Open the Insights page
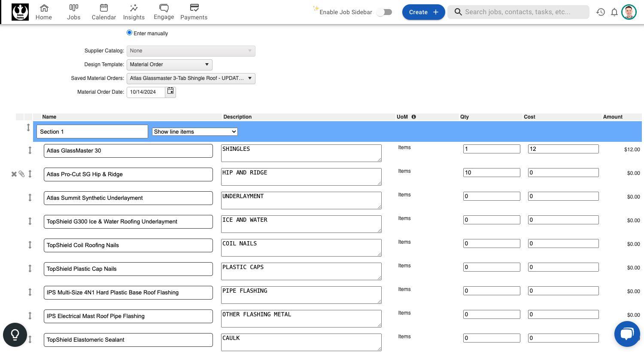The height and width of the screenshot is (352, 644). 134,12
